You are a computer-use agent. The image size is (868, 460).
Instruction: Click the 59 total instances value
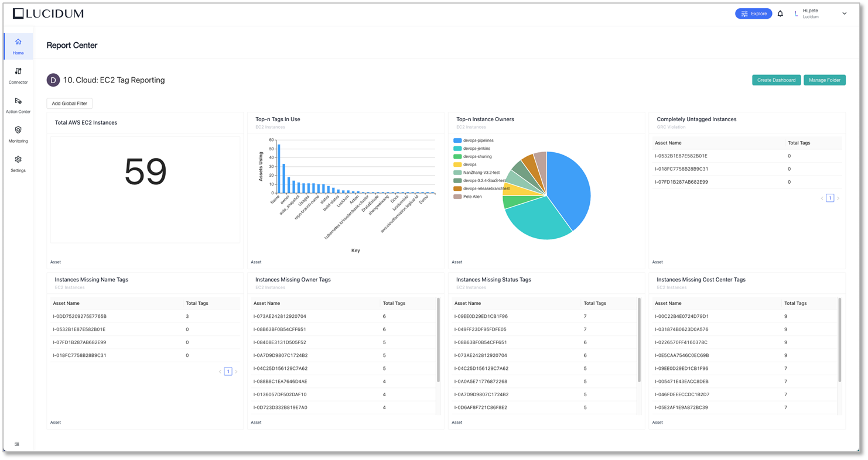tap(145, 172)
